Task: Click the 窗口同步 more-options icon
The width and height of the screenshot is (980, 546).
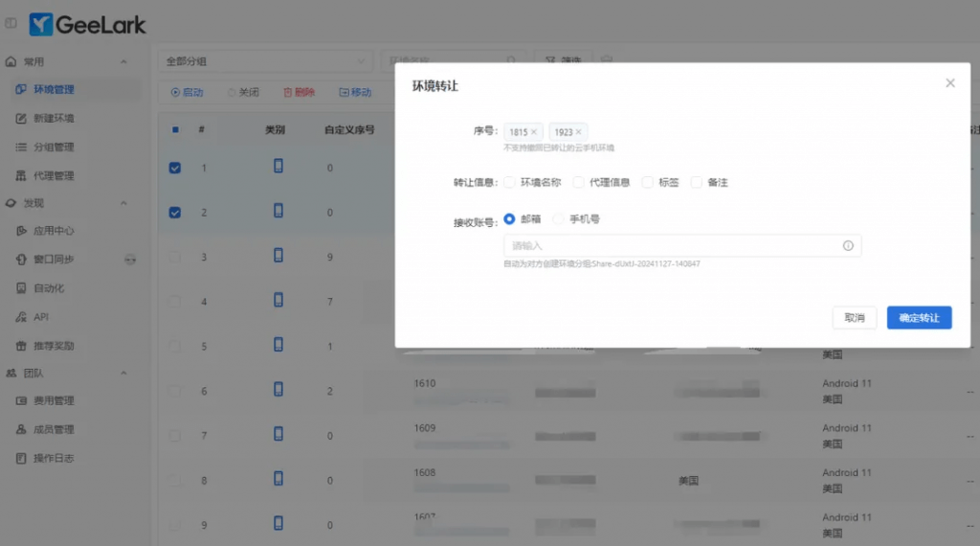Action: (x=131, y=260)
